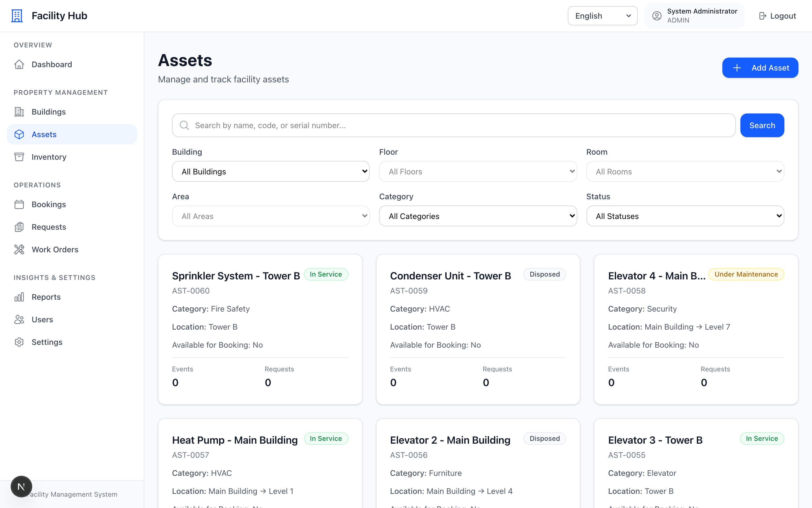Click the Bookings calendar icon
Viewport: 812px width, 508px height.
point(19,204)
